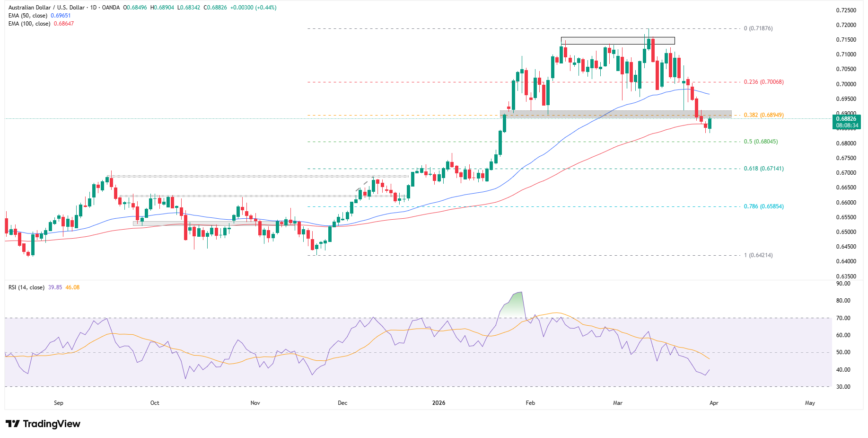Select the Apr label on the time axis
Viewport: 868px width, 438px height.
click(x=714, y=403)
